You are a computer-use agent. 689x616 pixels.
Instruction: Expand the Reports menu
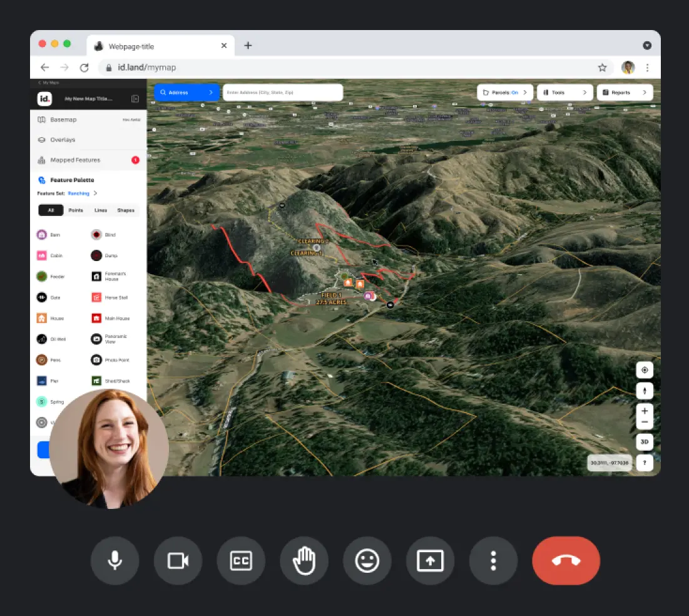(625, 92)
